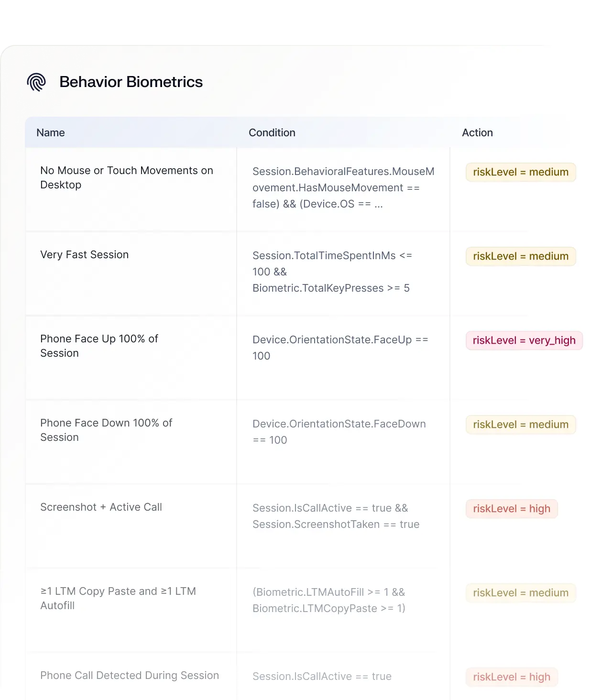Click the Name column header
Image resolution: width=590 pixels, height=700 pixels.
(x=51, y=132)
